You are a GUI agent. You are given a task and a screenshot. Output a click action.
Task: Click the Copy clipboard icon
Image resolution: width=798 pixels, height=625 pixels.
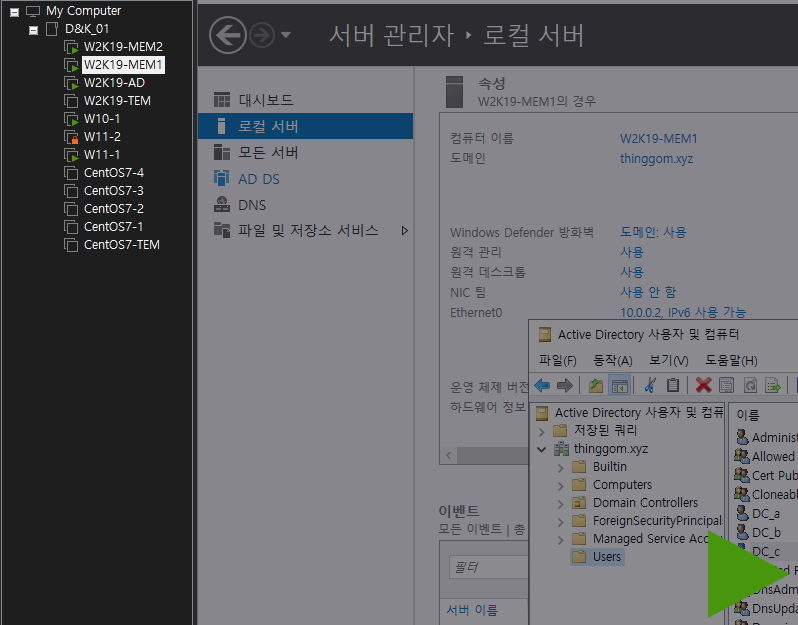pos(673,385)
